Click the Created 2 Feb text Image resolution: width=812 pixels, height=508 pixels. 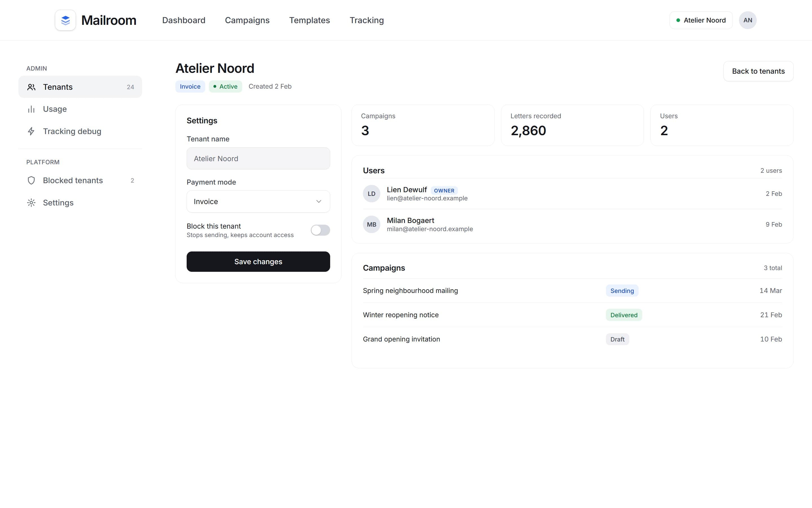click(x=270, y=86)
